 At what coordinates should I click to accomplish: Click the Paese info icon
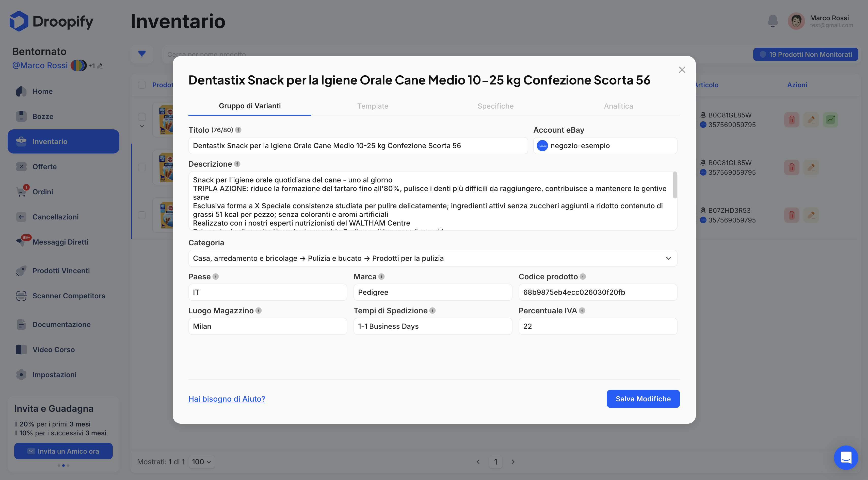[216, 277]
